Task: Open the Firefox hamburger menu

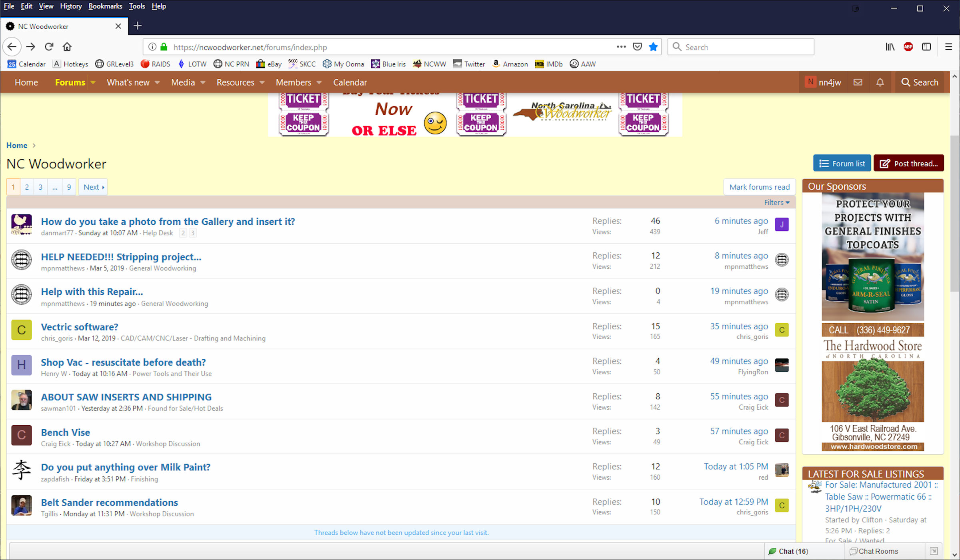Action: coord(948,47)
